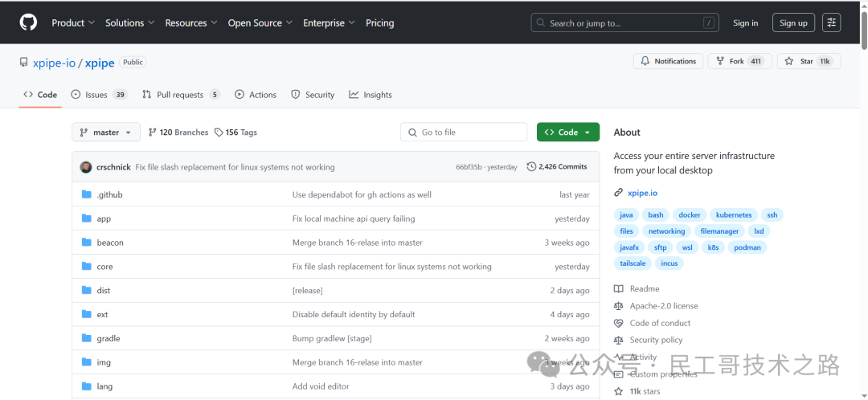Select the podman topic tag
Viewport: 868px width, 400px height.
747,247
